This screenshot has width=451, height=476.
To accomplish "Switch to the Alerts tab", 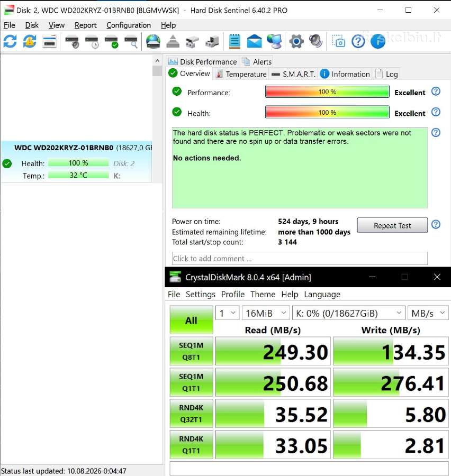I will point(257,62).
